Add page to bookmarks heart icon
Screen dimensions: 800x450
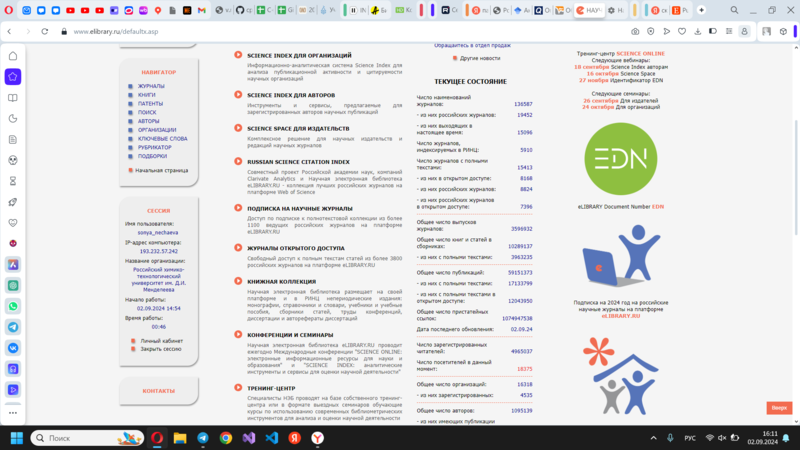coord(682,32)
